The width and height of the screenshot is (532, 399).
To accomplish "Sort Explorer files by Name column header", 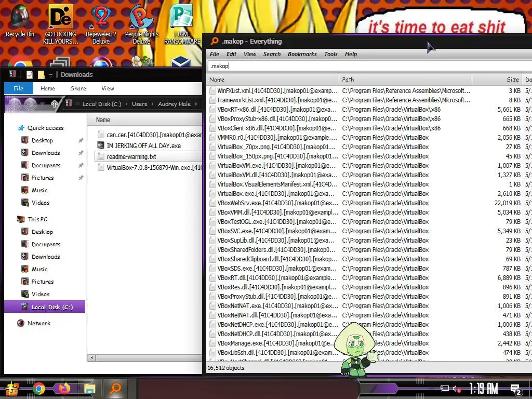I will (145, 120).
